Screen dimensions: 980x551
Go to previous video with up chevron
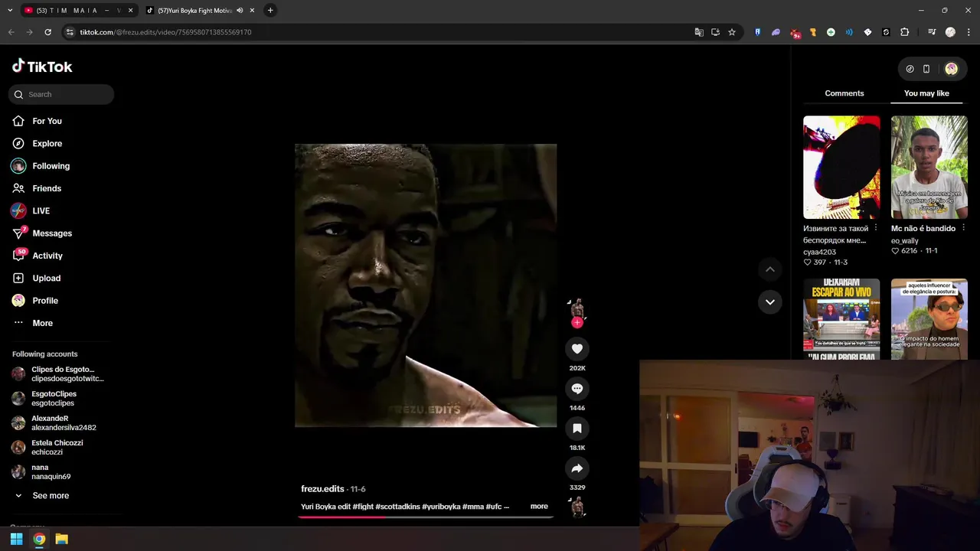770,269
